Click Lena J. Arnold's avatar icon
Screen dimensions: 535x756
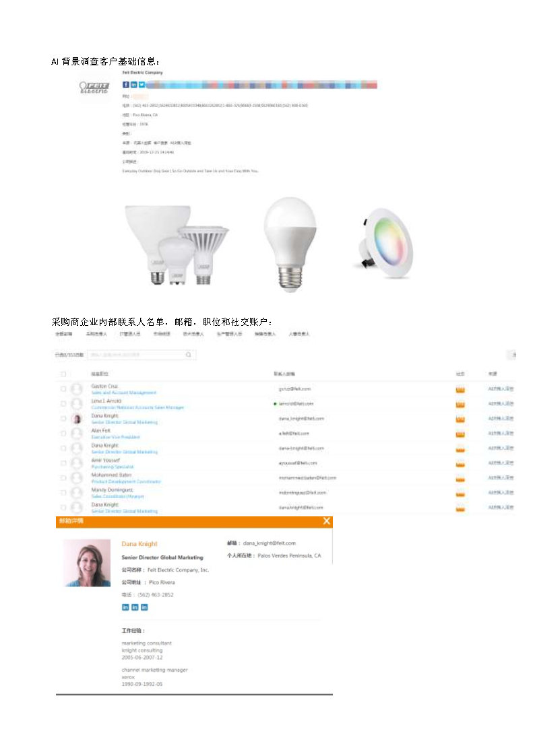[x=77, y=403]
